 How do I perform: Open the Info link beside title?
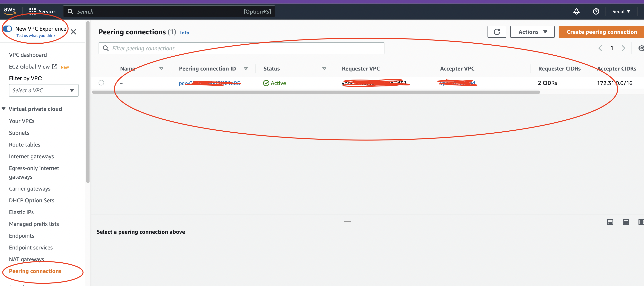(185, 33)
